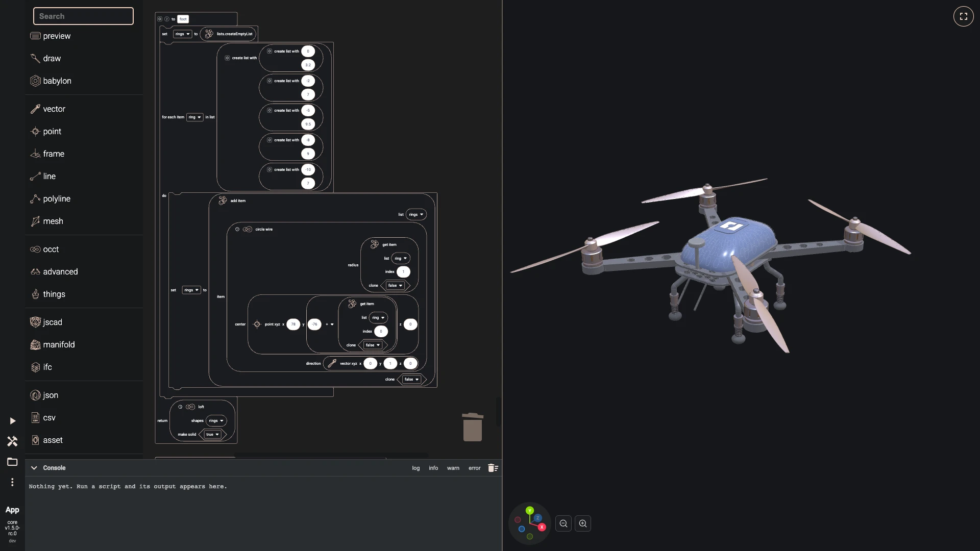
Task: Filter console by warn
Action: (453, 468)
